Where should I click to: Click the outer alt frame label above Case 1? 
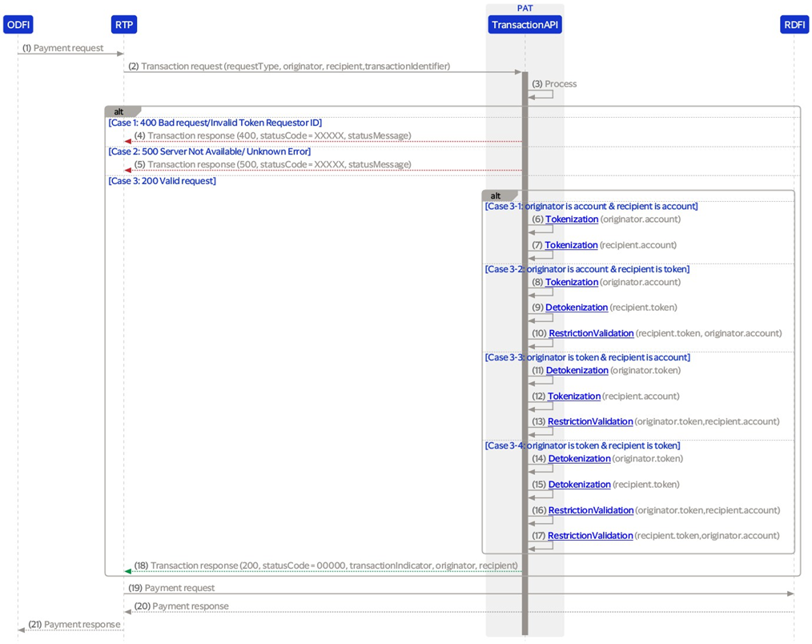[x=119, y=112]
